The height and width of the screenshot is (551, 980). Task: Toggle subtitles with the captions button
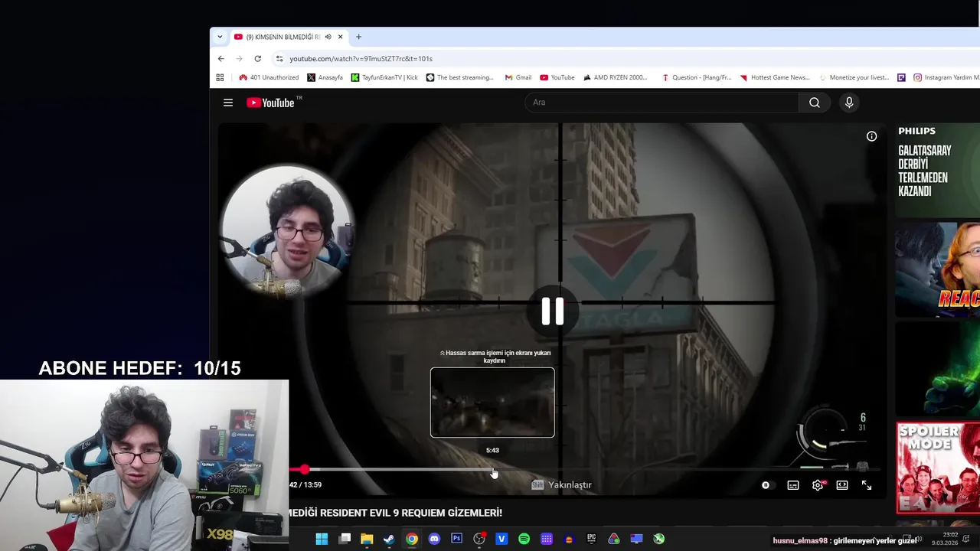click(x=793, y=485)
